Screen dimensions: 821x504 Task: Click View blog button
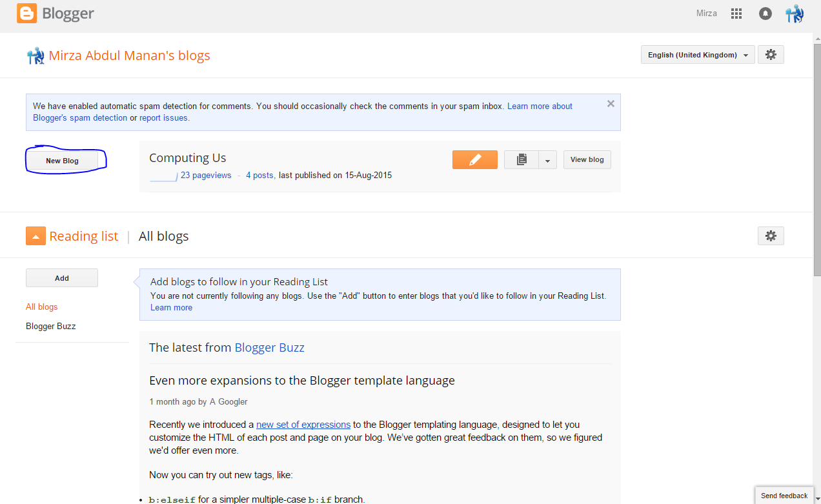(x=587, y=159)
